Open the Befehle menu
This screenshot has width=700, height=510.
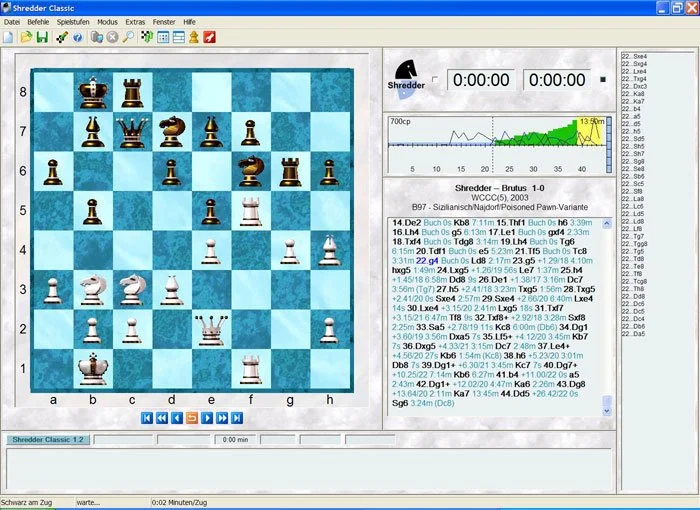coord(38,22)
